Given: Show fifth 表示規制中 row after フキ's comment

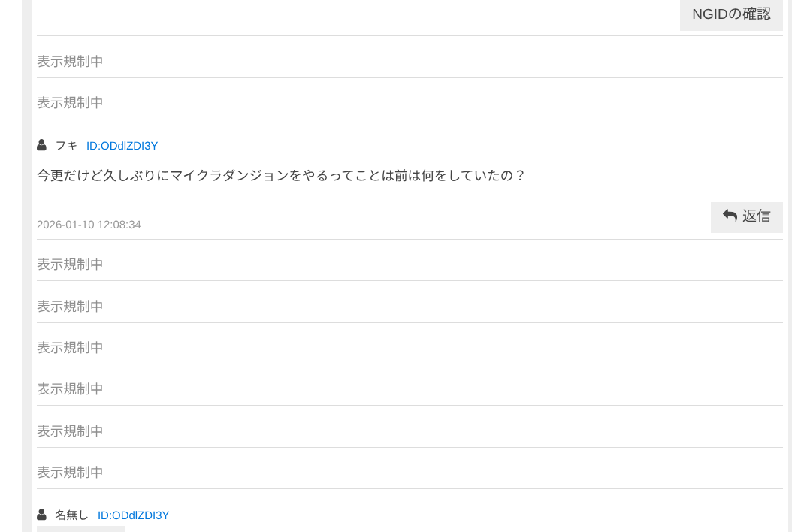Looking at the screenshot, I should (x=70, y=431).
